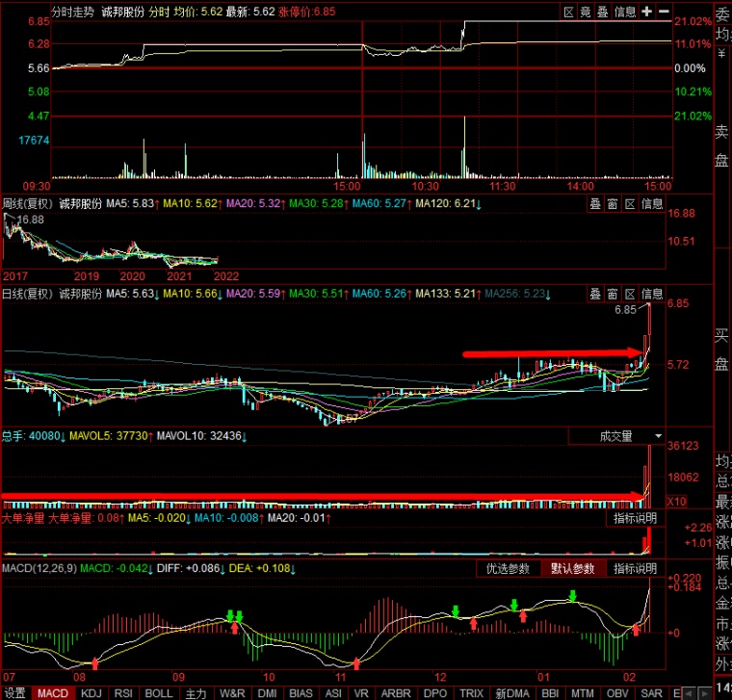Open 指标说明 for 大单净量 panel
The width and height of the screenshot is (732, 700).
point(637,518)
